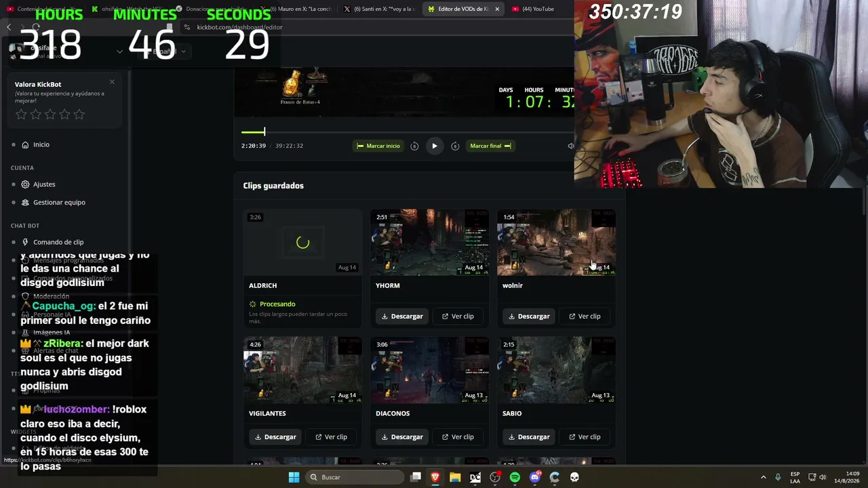Close the Editor de VODs tab

tap(497, 9)
